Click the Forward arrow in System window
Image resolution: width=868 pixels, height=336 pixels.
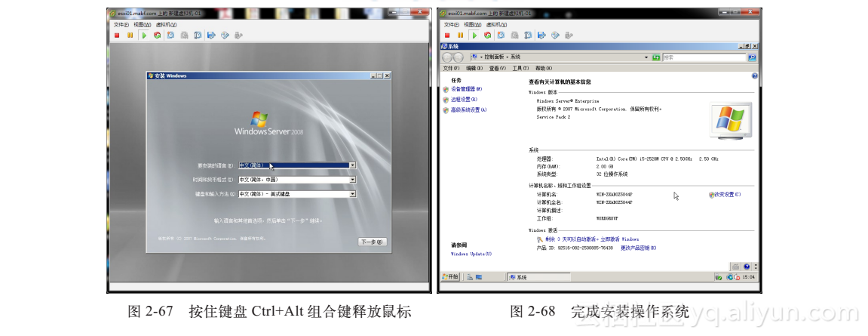click(x=458, y=57)
